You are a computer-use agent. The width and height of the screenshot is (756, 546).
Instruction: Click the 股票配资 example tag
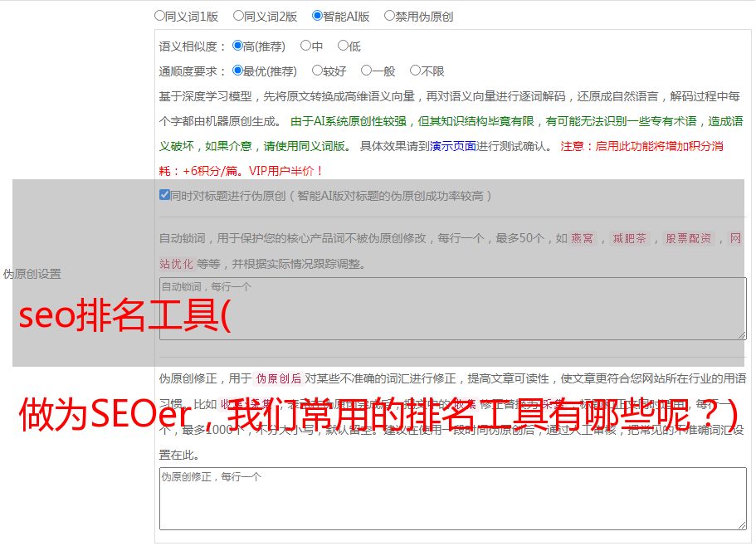coord(688,238)
